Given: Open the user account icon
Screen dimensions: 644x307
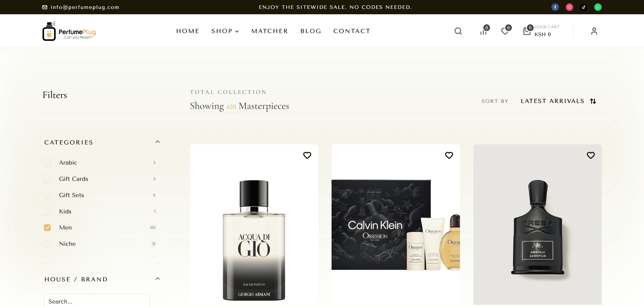Looking at the screenshot, I should tap(594, 31).
